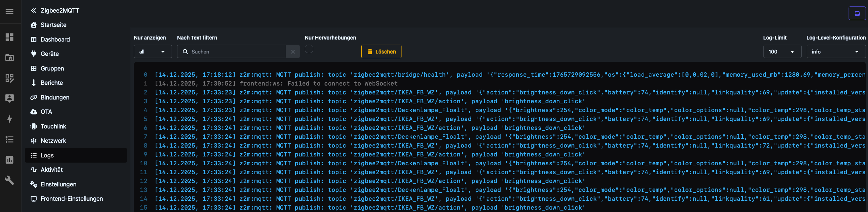
Task: Open the OTA updates page
Action: [x=46, y=112]
